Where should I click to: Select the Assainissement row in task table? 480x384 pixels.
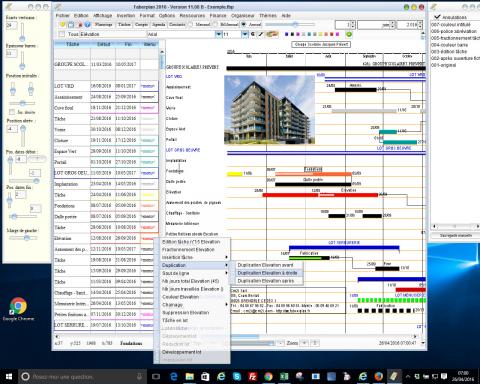click(106, 97)
